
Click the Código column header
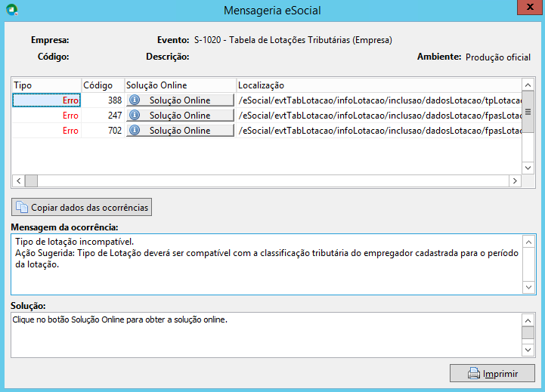103,85
